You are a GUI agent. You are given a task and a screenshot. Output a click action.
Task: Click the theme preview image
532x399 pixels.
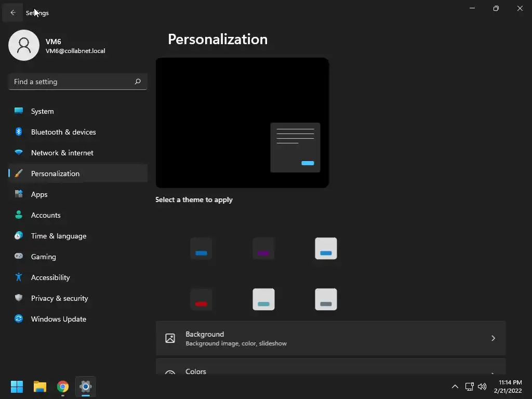(242, 123)
